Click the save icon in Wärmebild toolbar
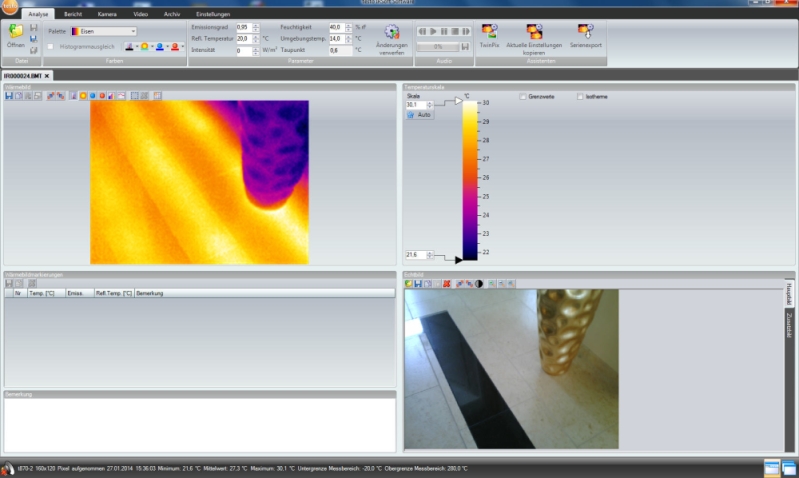Screen dimensions: 799x478 pyautogui.click(x=9, y=96)
